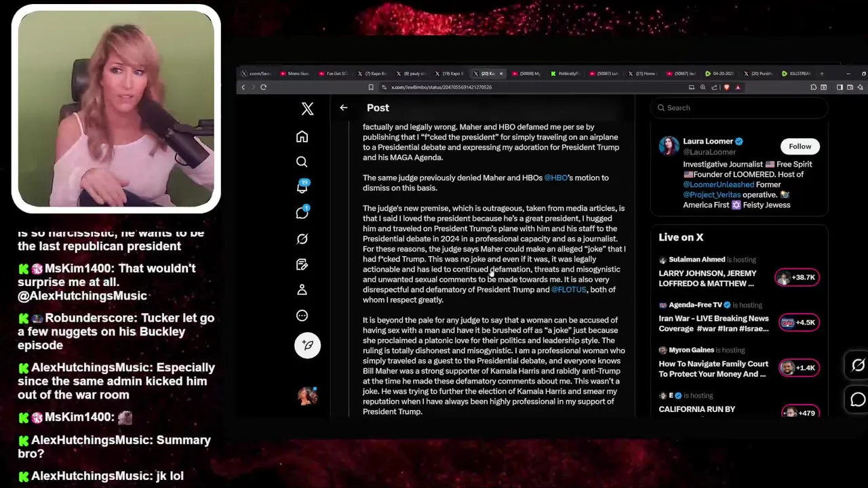
Task: Click the zoom magnifier icon in address bar
Action: 703,87
